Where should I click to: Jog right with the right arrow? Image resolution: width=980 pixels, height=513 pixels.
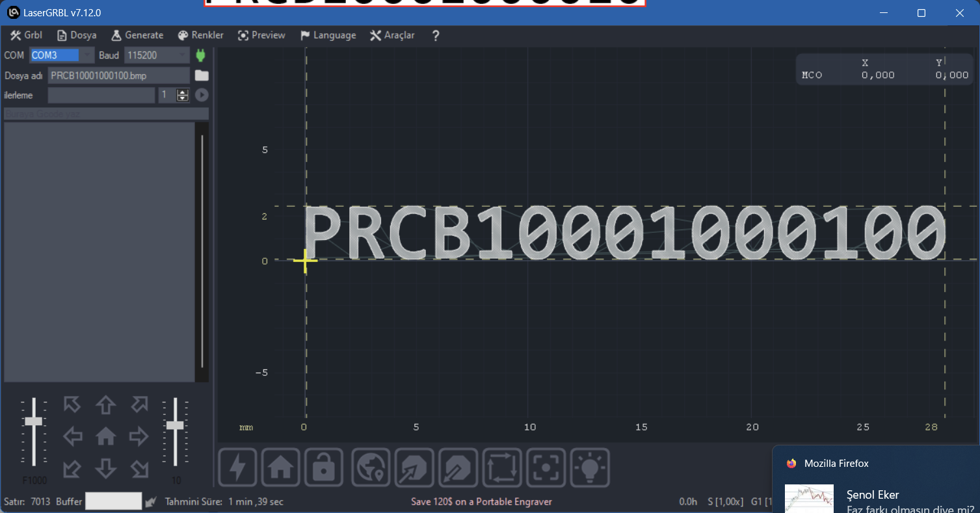click(x=139, y=437)
